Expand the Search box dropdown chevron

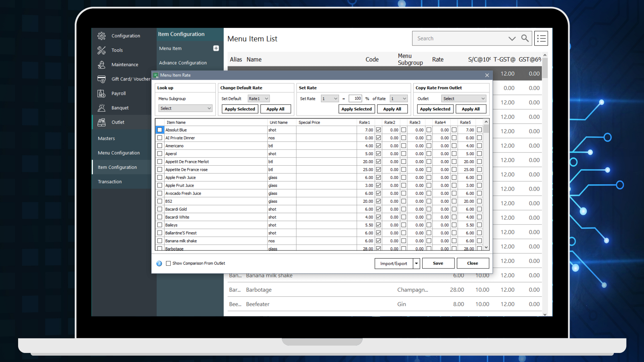[x=512, y=39]
